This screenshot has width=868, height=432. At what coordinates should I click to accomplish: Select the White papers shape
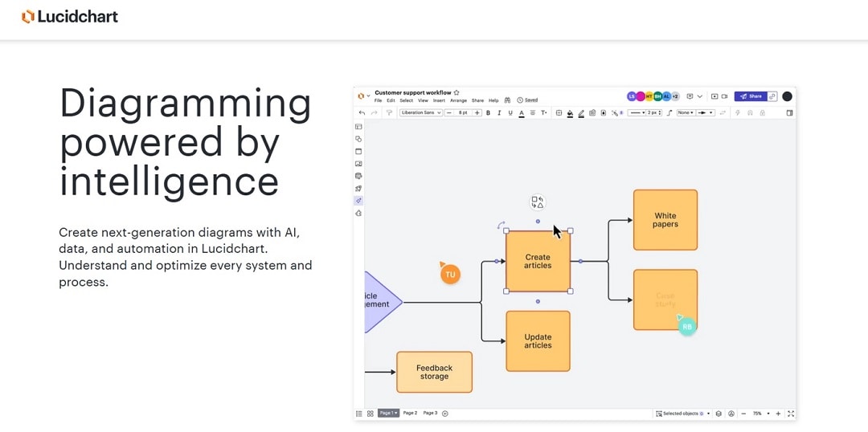pos(665,219)
